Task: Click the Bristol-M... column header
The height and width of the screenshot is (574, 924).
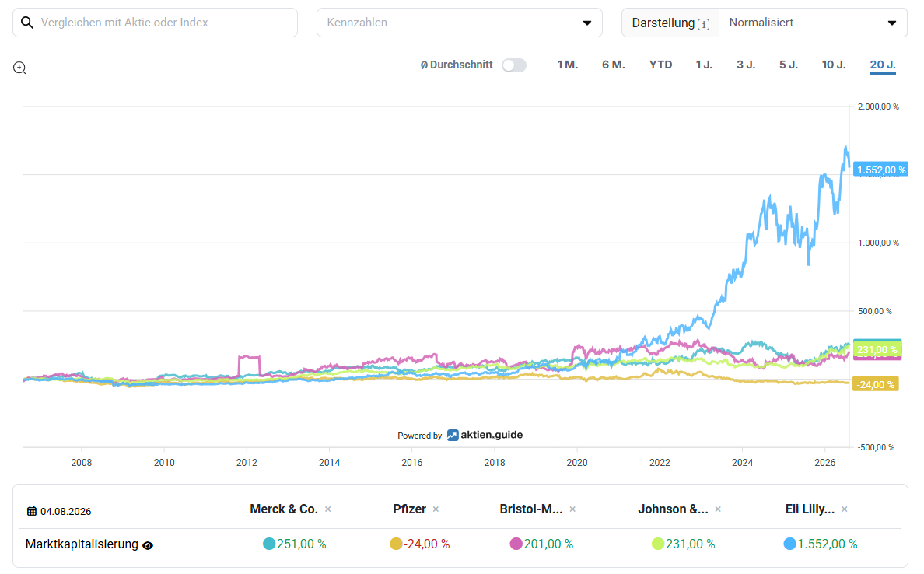Action: [x=531, y=509]
